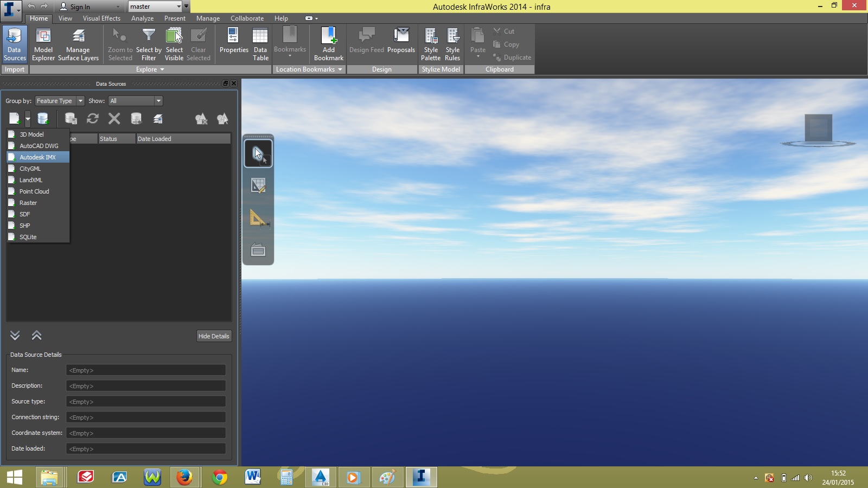Select Autodesk IMX in import menu
Image resolution: width=868 pixels, height=488 pixels.
pyautogui.click(x=38, y=157)
